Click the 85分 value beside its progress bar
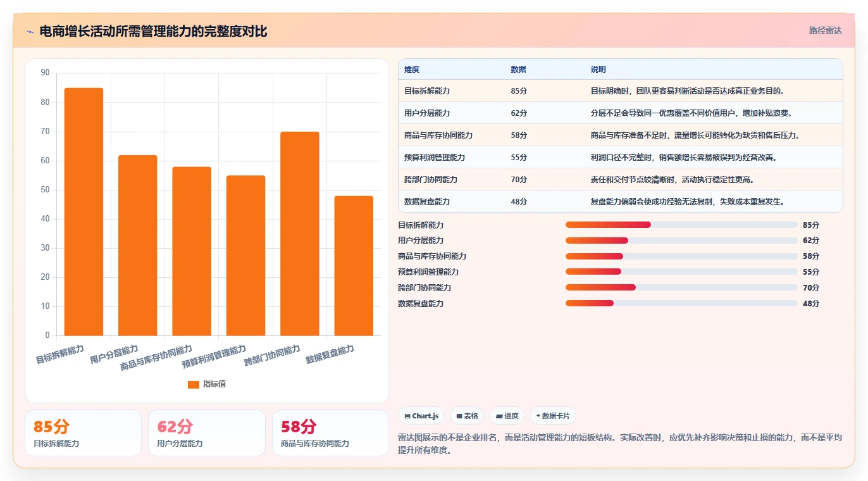 point(811,225)
